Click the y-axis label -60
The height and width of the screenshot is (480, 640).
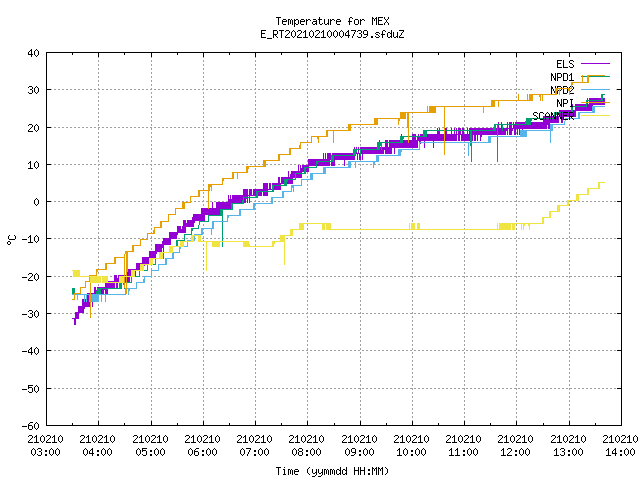31,426
